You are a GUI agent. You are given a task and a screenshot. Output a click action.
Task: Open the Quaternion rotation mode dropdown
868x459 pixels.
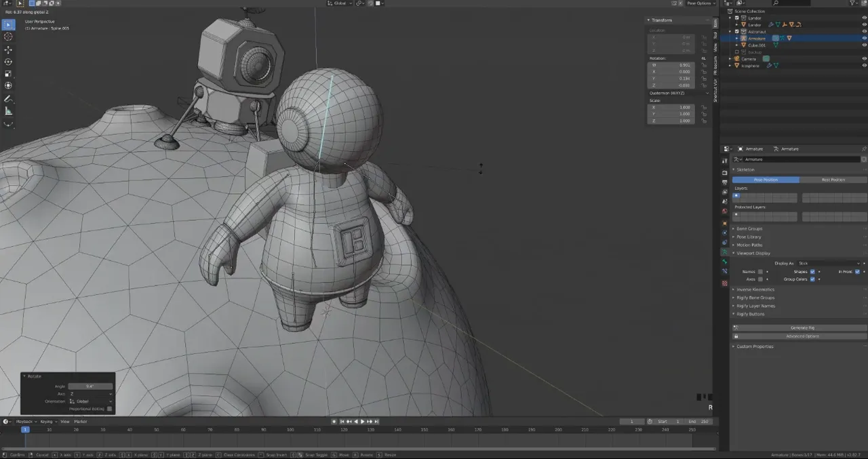coord(679,93)
